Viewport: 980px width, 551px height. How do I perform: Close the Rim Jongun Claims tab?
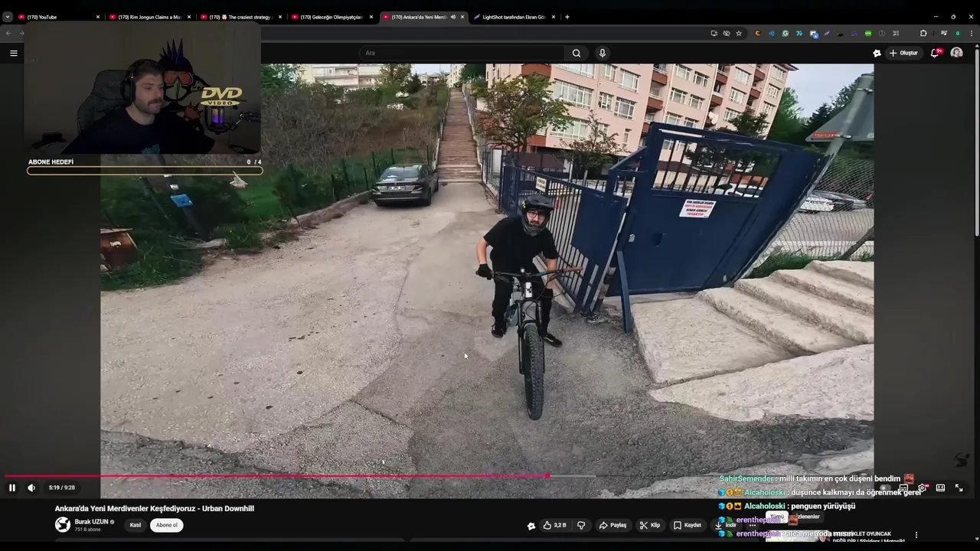point(189,17)
